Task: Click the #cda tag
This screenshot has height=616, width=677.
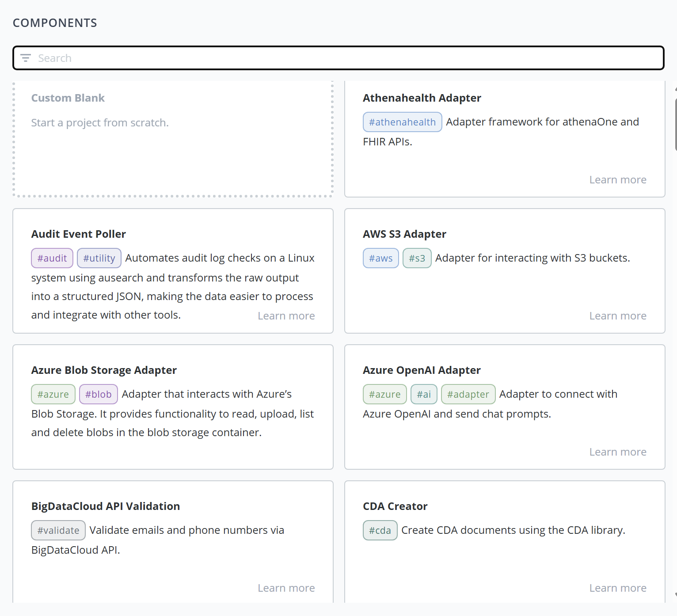Action: point(380,530)
